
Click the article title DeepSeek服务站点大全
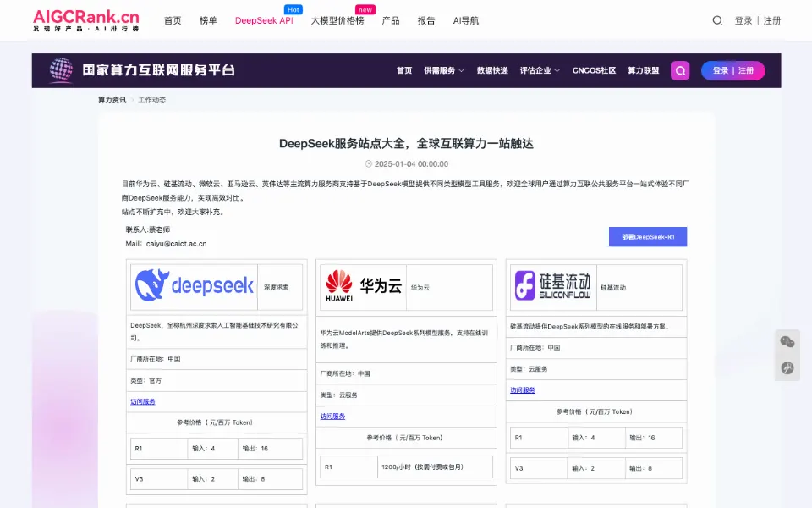[406, 144]
